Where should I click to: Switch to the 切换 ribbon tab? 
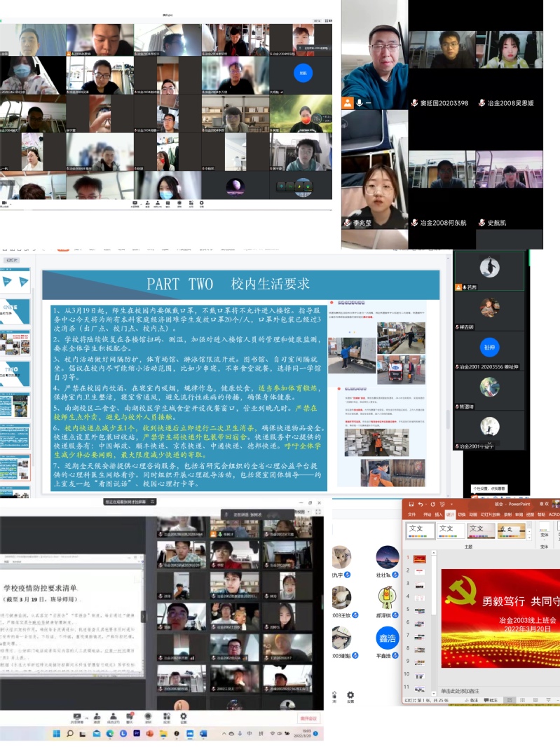click(x=462, y=514)
